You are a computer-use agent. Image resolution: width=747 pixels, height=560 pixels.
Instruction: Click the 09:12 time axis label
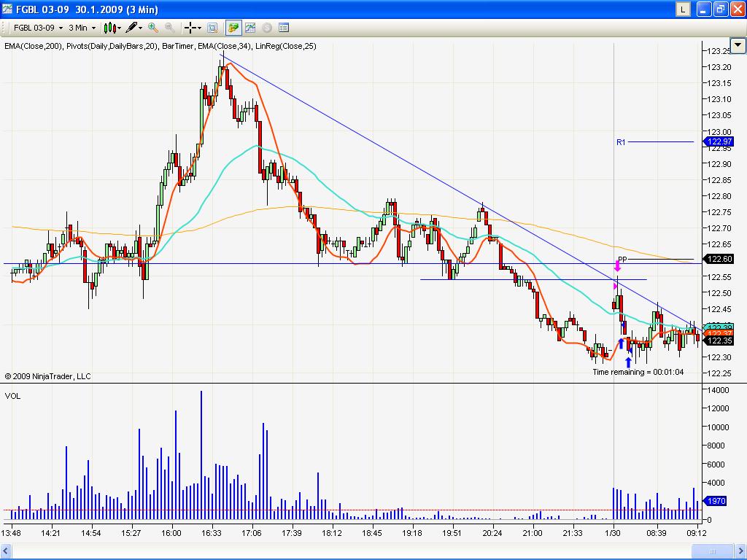coord(697,533)
